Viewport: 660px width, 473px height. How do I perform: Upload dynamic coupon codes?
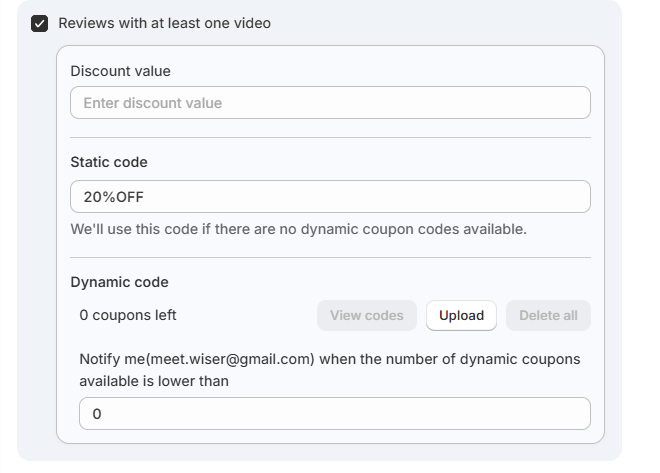461,315
